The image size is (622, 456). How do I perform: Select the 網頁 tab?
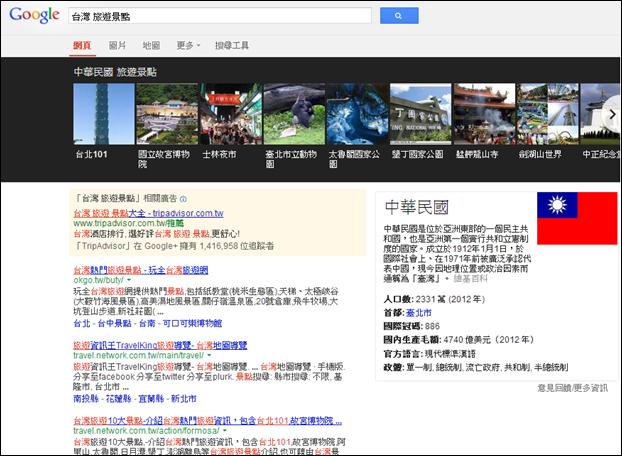tap(82, 46)
